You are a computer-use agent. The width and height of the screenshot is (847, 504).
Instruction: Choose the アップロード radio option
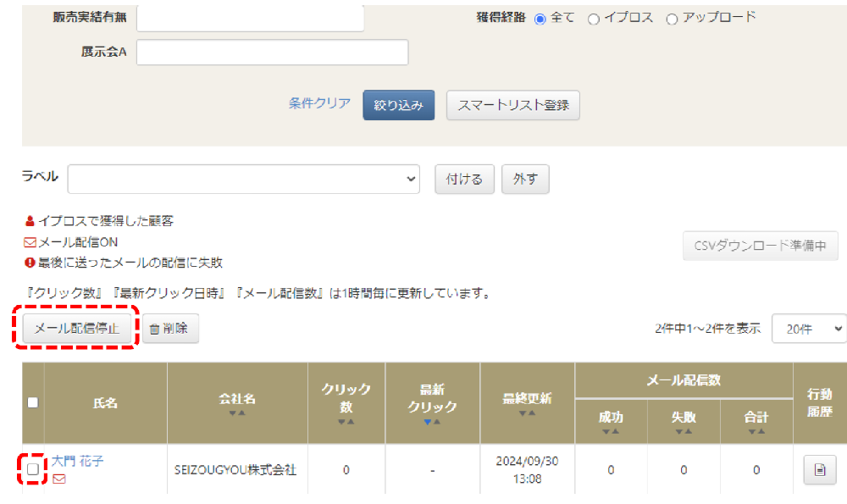[x=672, y=19]
